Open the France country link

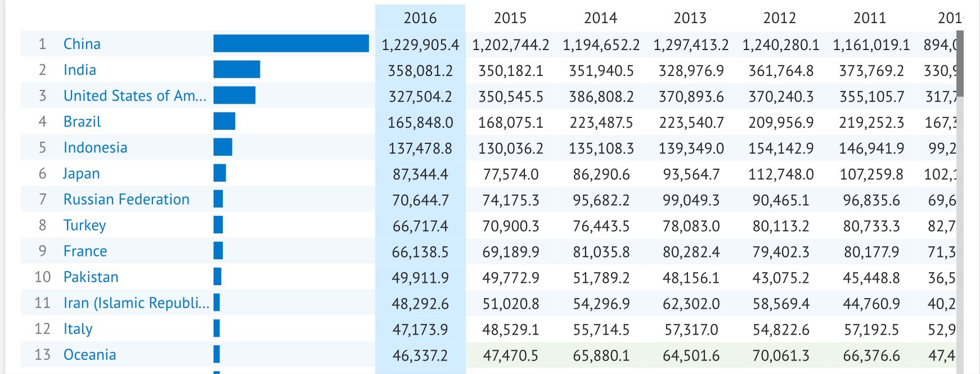pyautogui.click(x=86, y=251)
